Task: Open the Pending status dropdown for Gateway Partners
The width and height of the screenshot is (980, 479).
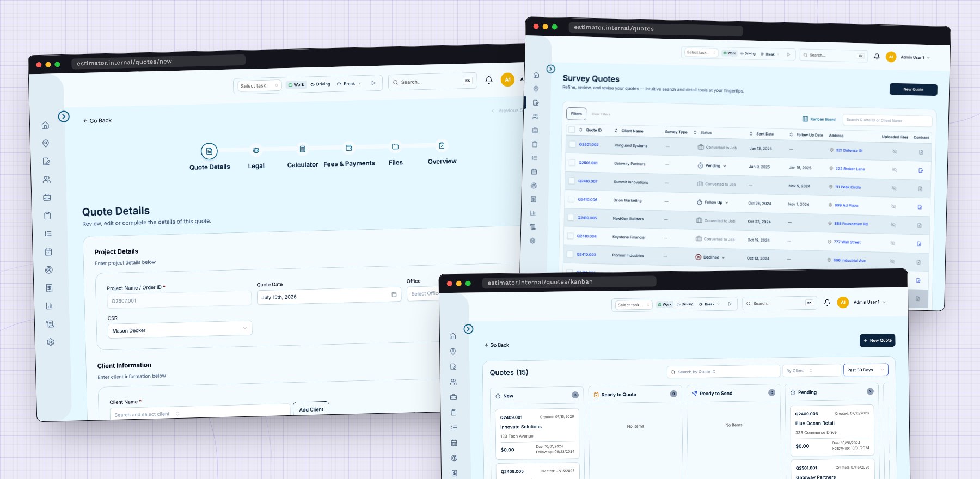Action: (x=712, y=165)
